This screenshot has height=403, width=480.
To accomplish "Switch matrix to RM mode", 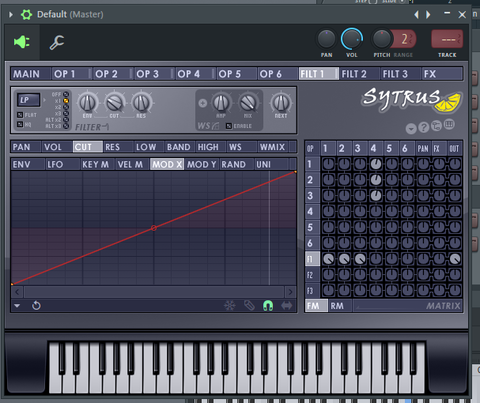I will [x=340, y=306].
